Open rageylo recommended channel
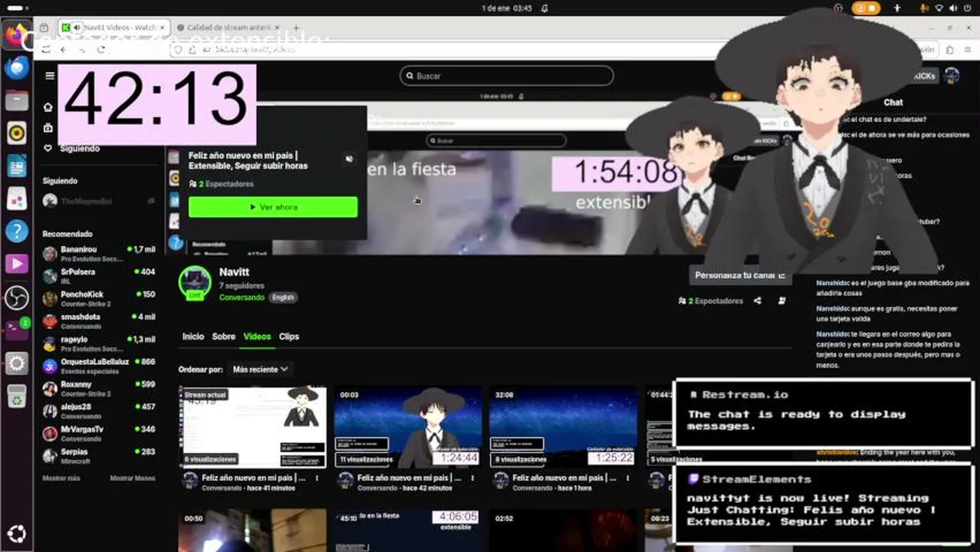The image size is (980, 552). tap(99, 343)
